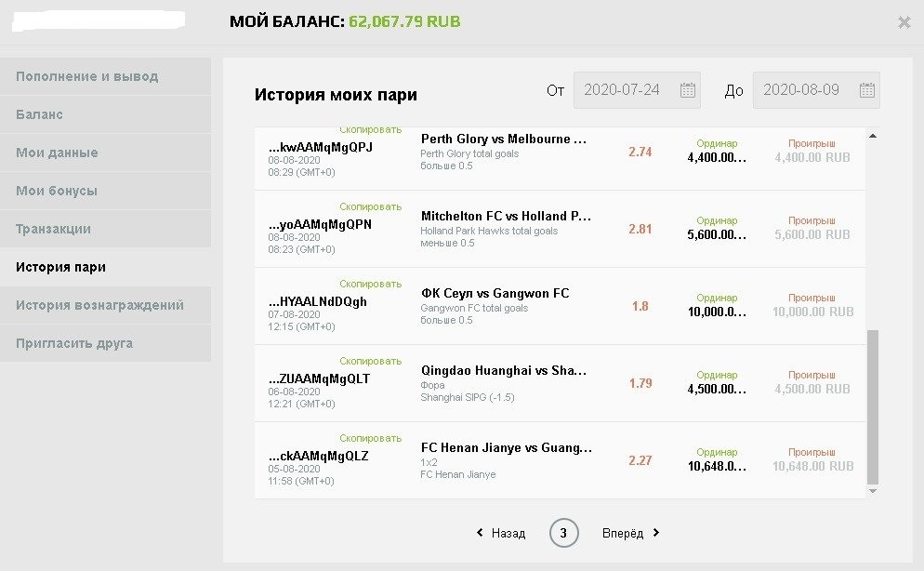Click the start date field 2020-07-24
The width and height of the screenshot is (924, 571).
[x=622, y=90]
